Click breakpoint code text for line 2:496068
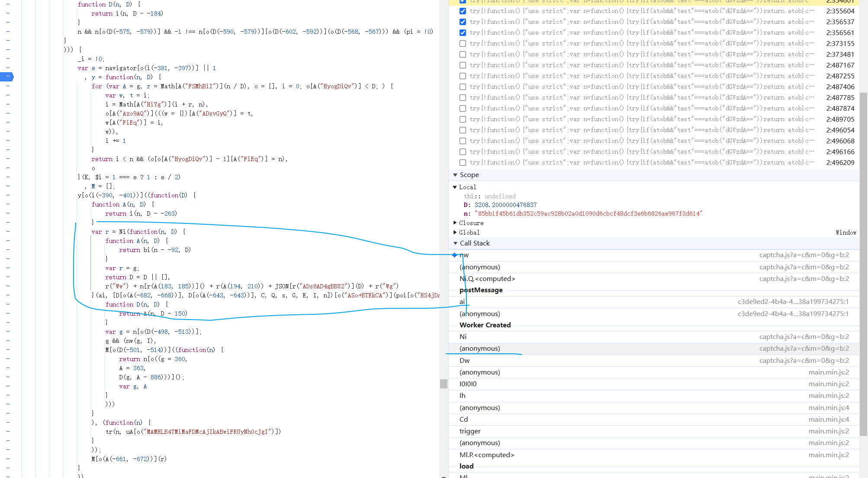The image size is (868, 478). (x=642, y=141)
